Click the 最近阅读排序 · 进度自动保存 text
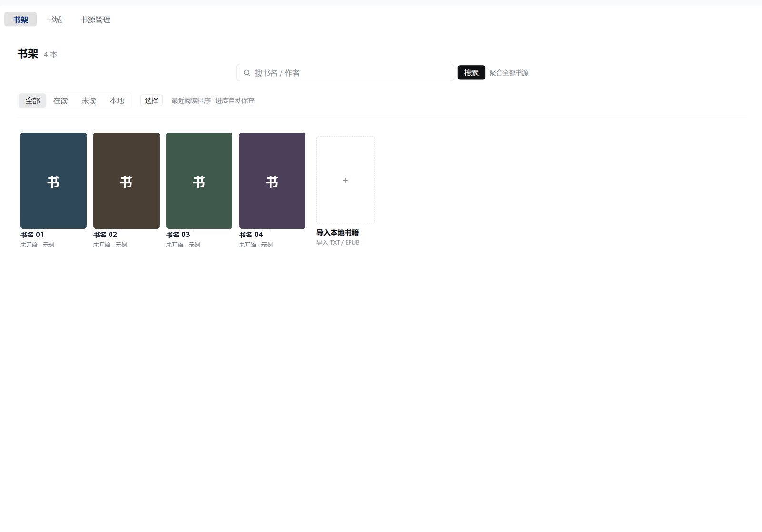The image size is (762, 532). [213, 100]
